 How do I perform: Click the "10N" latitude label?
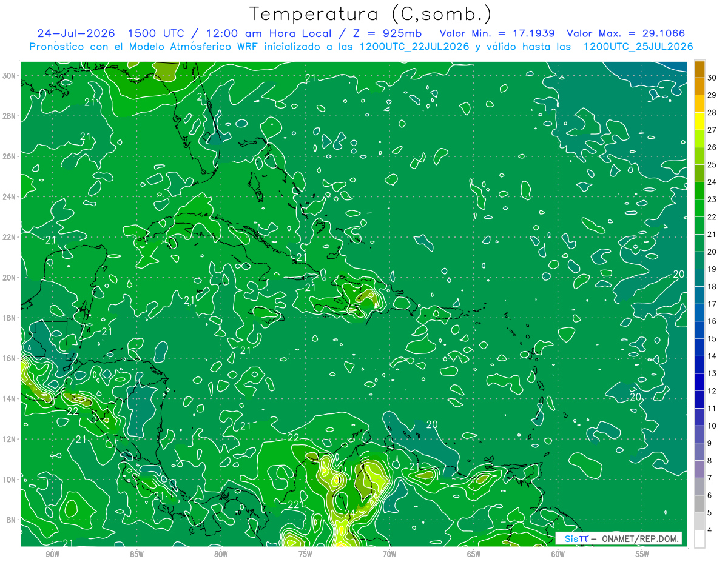click(x=9, y=479)
